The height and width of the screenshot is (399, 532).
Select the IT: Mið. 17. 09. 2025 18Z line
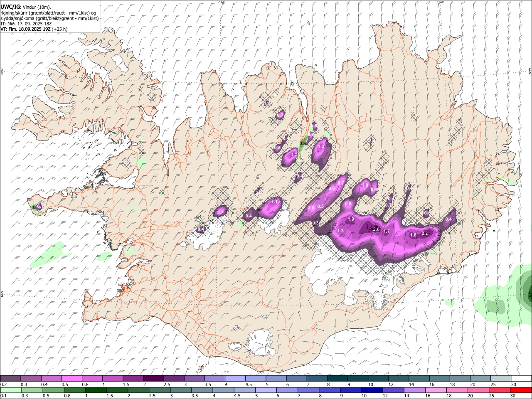click(x=26, y=24)
